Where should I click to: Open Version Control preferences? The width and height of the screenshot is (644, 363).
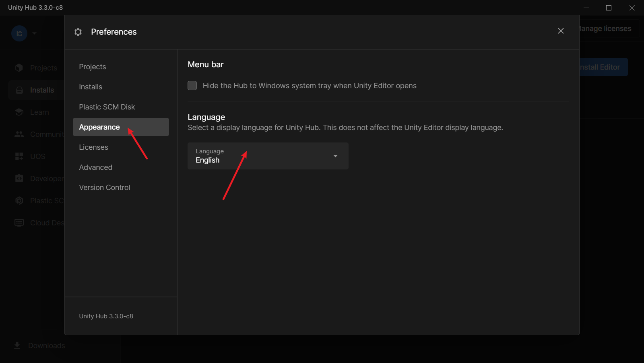(121, 188)
